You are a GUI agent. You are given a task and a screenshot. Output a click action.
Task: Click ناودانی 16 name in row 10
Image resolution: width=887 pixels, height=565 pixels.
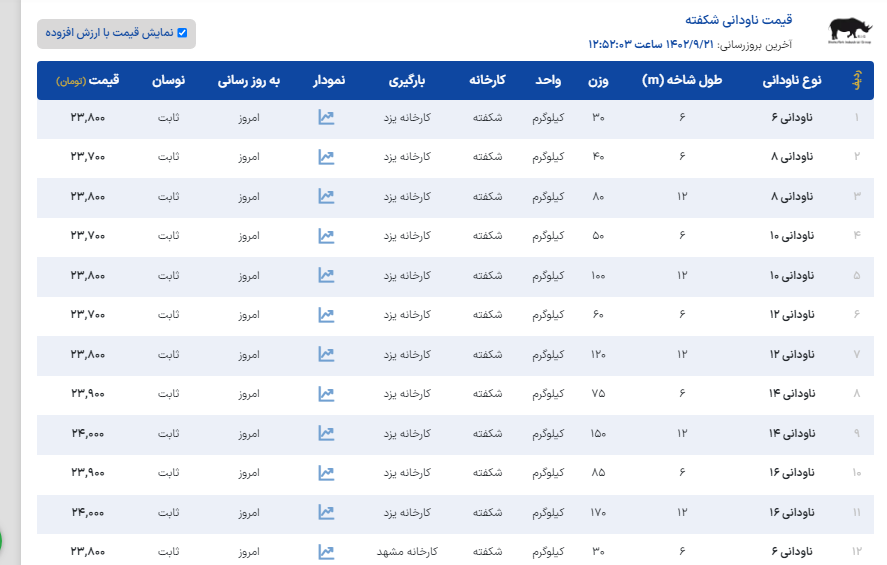[795, 472]
